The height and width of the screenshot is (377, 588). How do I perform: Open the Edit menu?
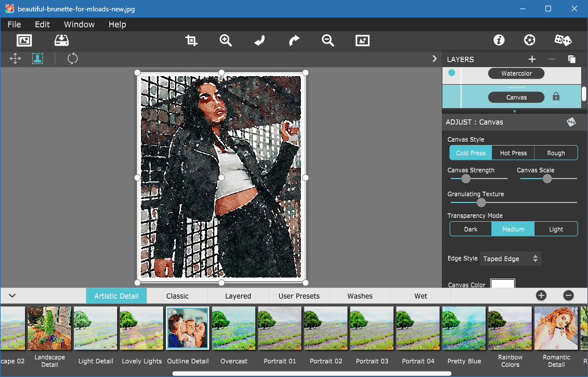pyautogui.click(x=43, y=24)
